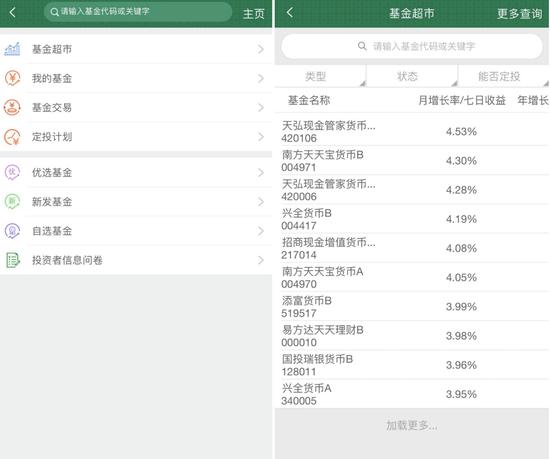Click the magnifier icon in 基金超市 search box
550x459 pixels.
(x=362, y=46)
